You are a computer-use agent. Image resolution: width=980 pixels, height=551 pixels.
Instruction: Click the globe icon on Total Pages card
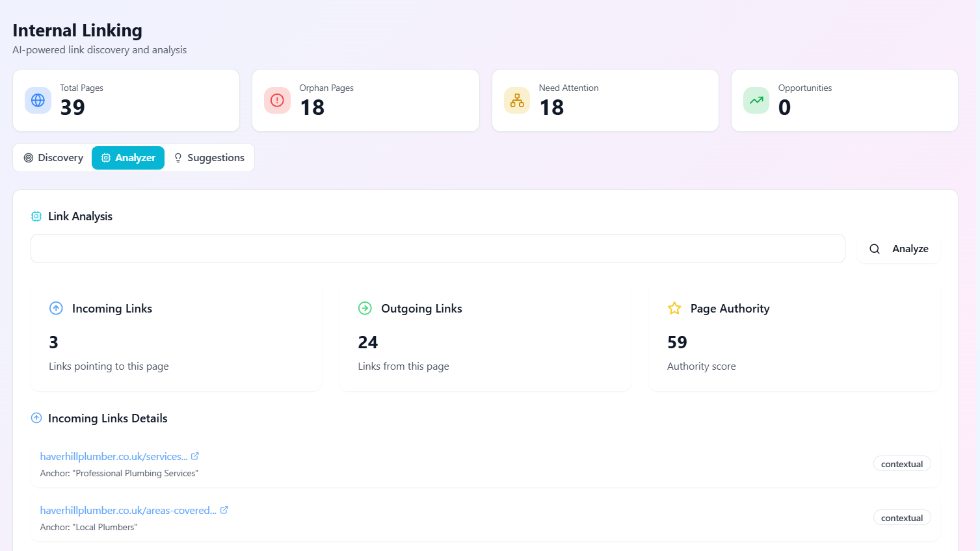38,100
